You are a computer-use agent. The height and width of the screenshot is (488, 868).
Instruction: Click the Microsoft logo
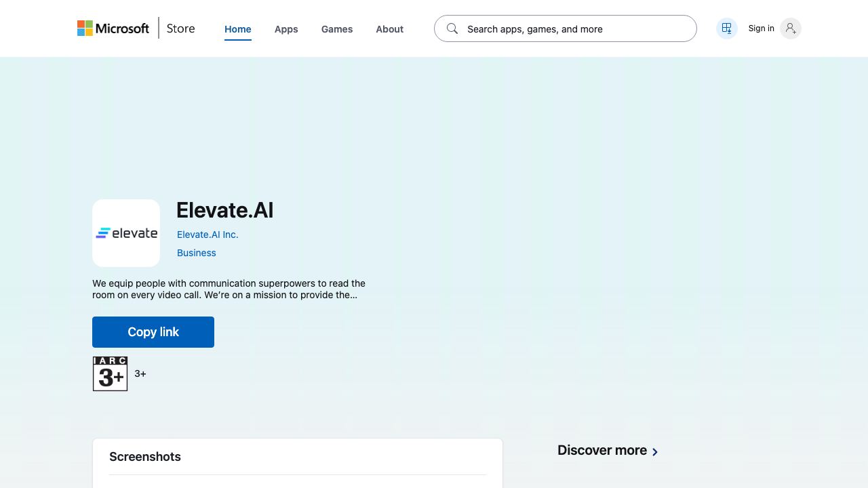pyautogui.click(x=113, y=28)
